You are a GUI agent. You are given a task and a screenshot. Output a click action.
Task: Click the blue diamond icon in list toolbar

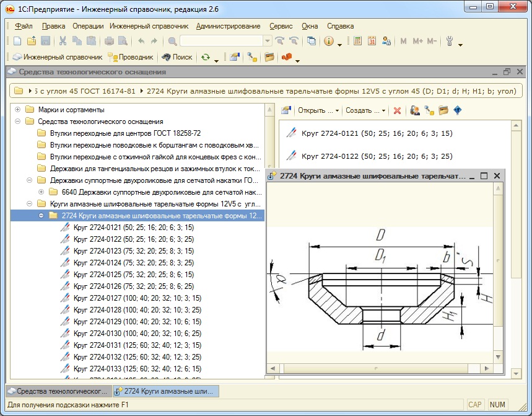[457, 110]
